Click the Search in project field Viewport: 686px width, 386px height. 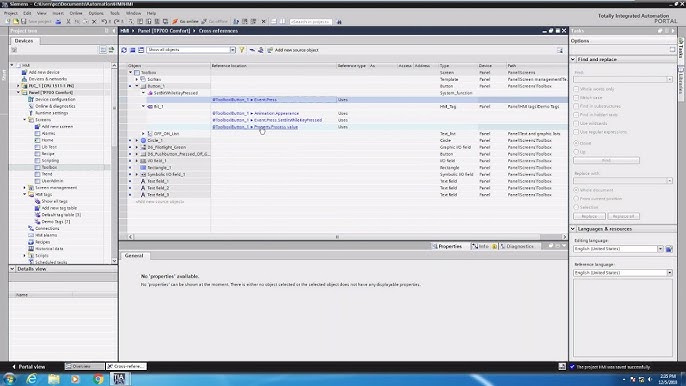311,21
